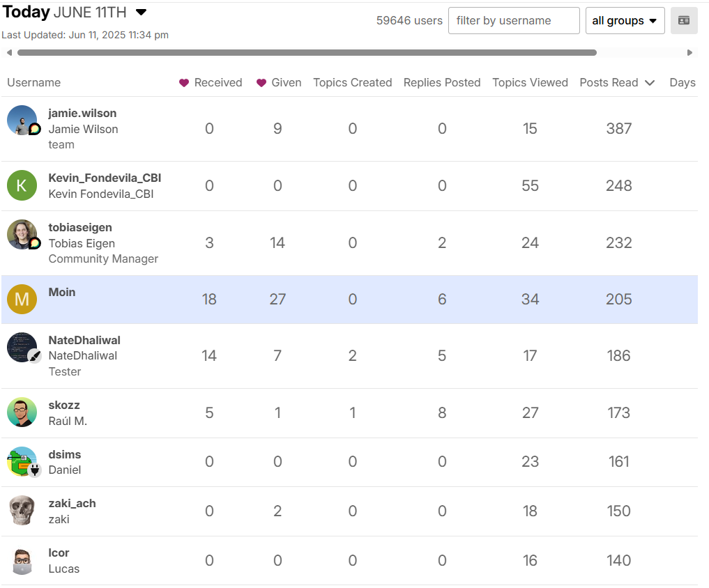Click tobiaseigen Given value 14
Image resolution: width=709 pixels, height=588 pixels.
277,242
